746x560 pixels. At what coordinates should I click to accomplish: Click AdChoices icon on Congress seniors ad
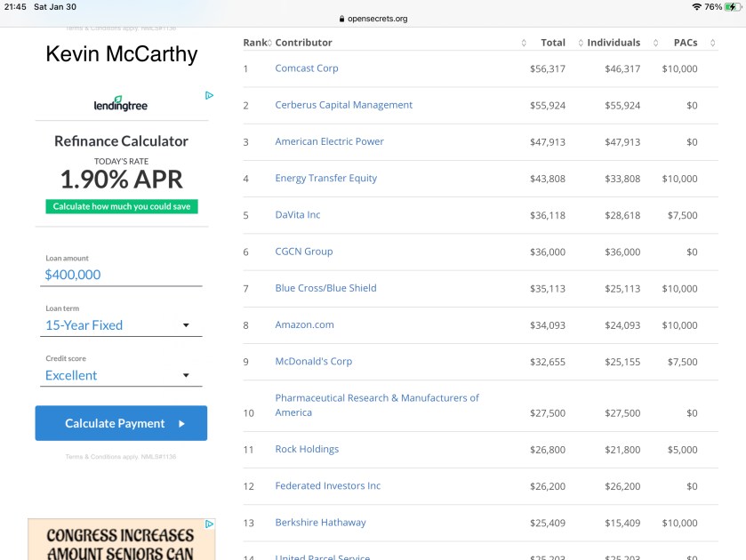click(x=210, y=524)
